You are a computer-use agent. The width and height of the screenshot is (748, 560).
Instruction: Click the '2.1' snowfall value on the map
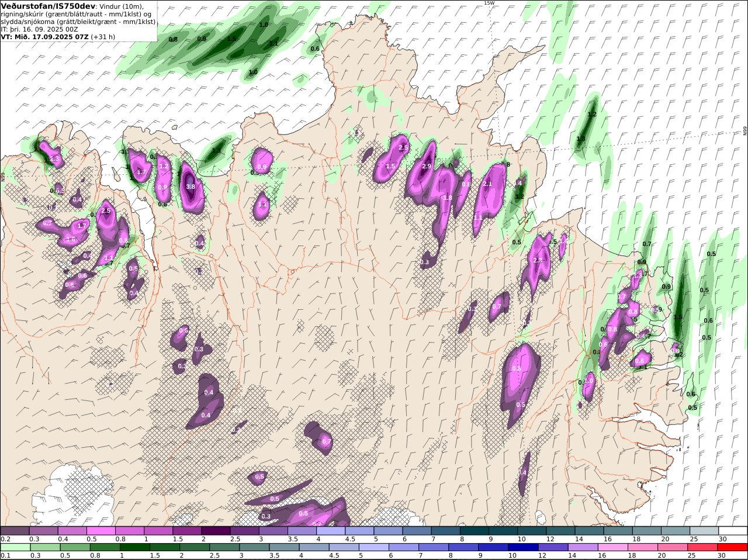[x=488, y=184]
